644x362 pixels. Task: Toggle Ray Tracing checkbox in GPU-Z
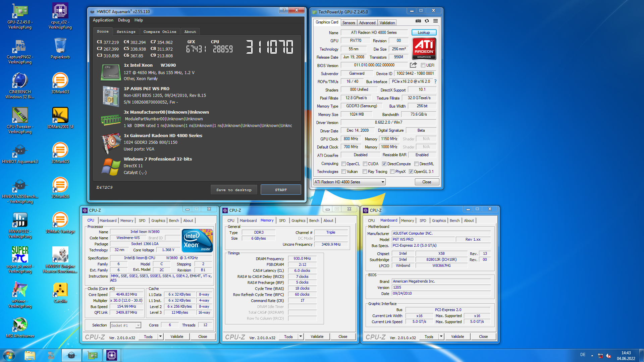pyautogui.click(x=365, y=172)
